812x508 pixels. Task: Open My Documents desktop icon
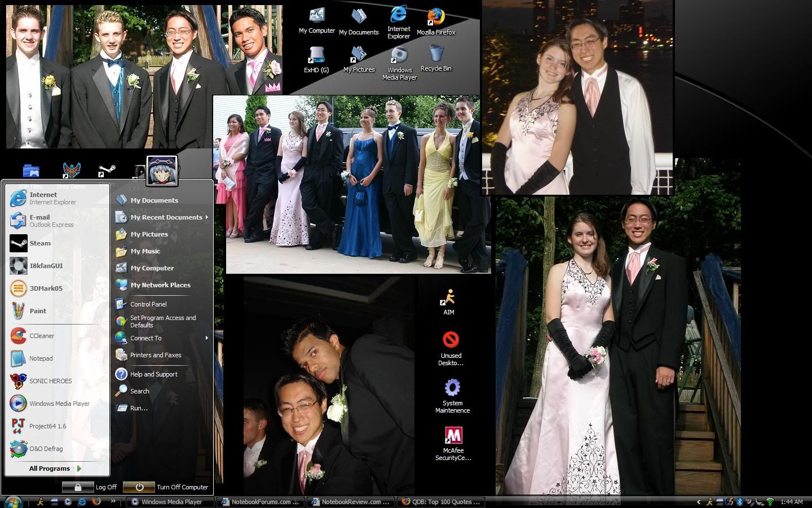359,23
